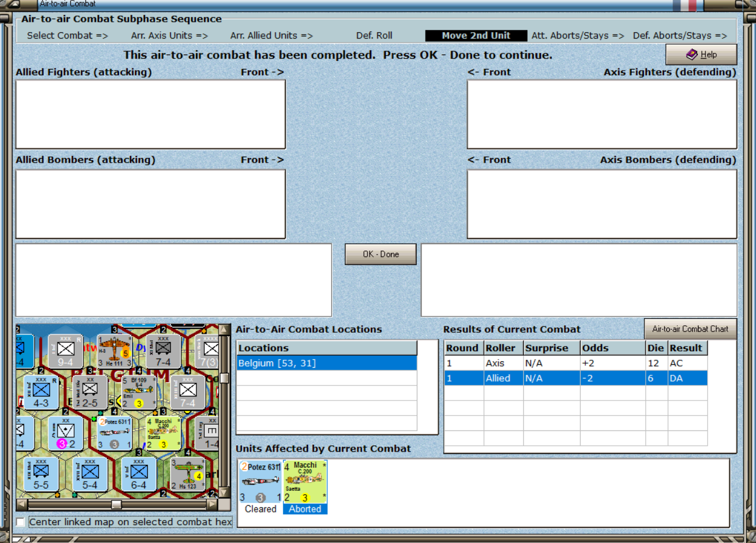Open the Help button
Viewport: 756px width, 543px height.
coord(701,55)
